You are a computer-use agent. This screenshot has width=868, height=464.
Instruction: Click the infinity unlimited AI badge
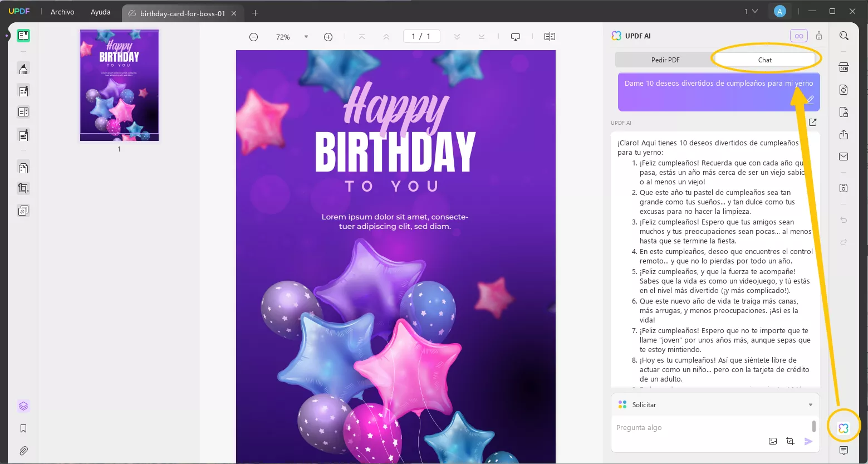(799, 36)
